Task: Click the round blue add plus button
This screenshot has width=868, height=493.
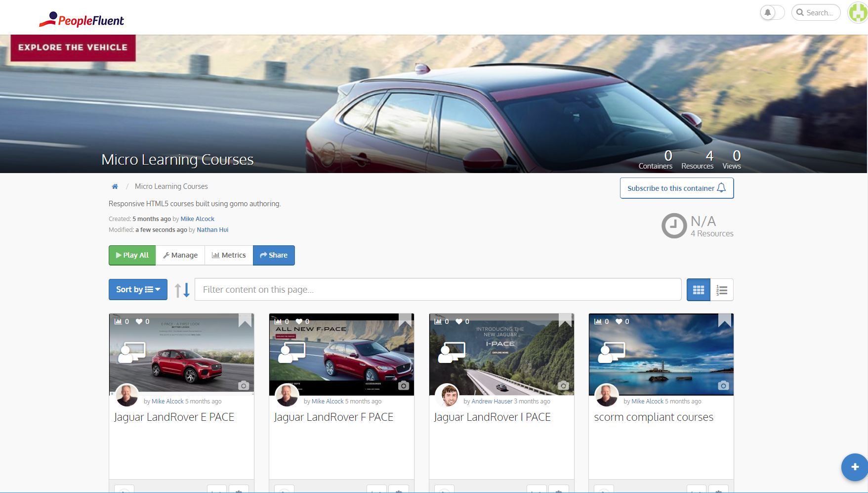Action: [855, 467]
